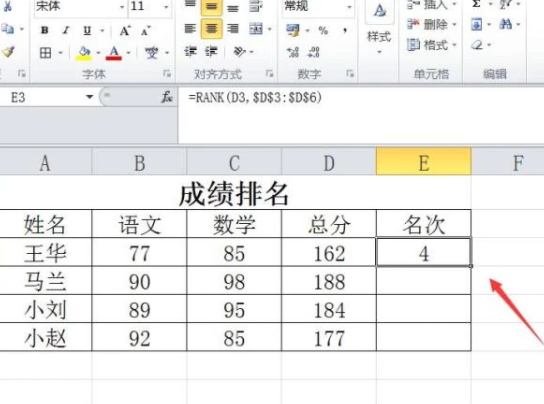Select column header E
The height and width of the screenshot is (404, 544).
coord(424,162)
